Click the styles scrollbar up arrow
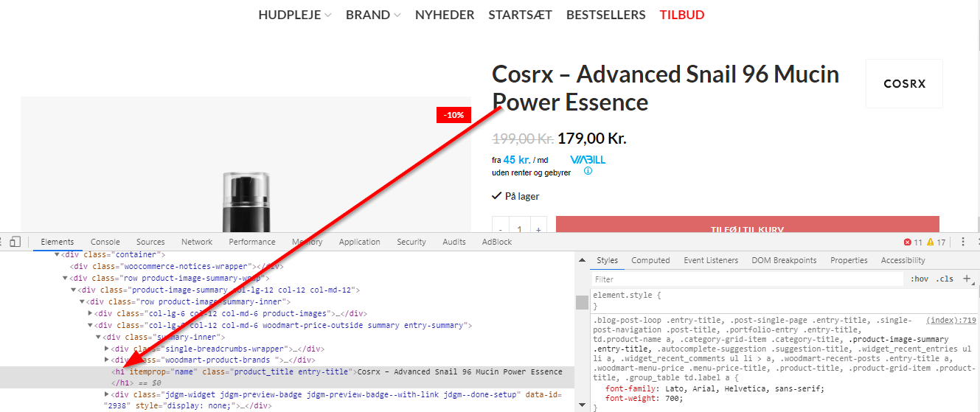The width and height of the screenshot is (980, 412). [x=582, y=259]
